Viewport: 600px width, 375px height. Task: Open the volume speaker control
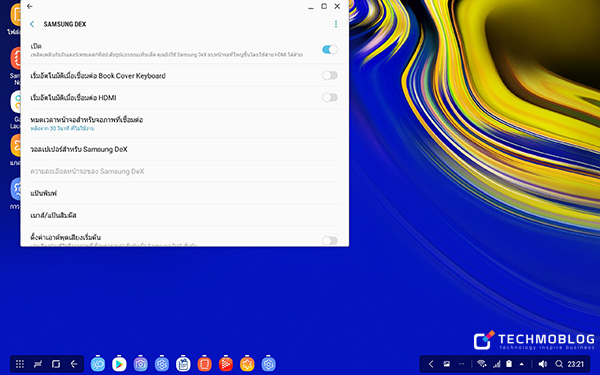pos(543,364)
